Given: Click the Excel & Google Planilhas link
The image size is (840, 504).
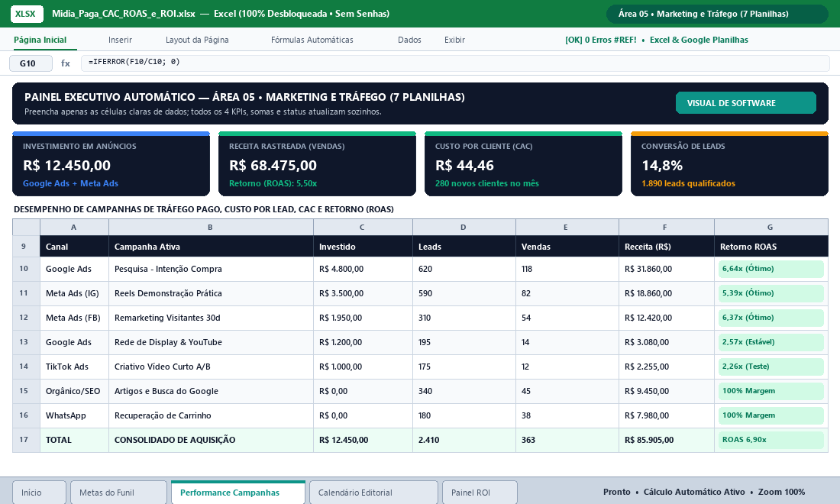Looking at the screenshot, I should 699,40.
